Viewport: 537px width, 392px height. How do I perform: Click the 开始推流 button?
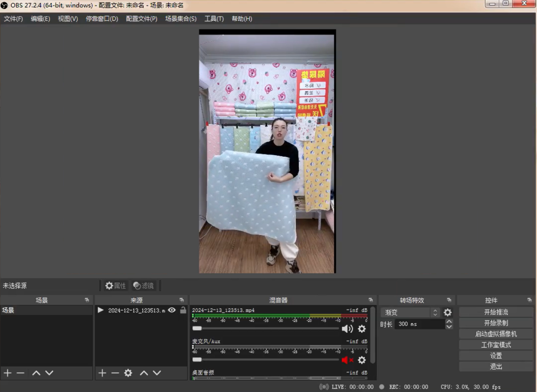[x=496, y=312]
